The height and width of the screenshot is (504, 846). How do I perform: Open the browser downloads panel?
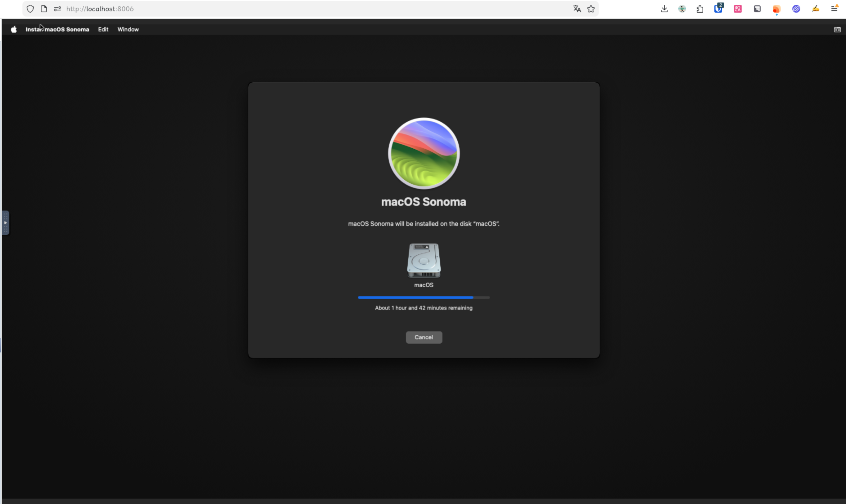pyautogui.click(x=664, y=9)
